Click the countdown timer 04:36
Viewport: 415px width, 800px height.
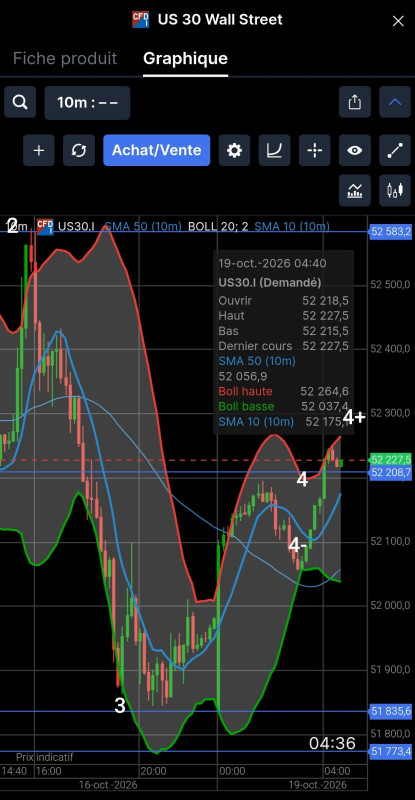pos(332,743)
